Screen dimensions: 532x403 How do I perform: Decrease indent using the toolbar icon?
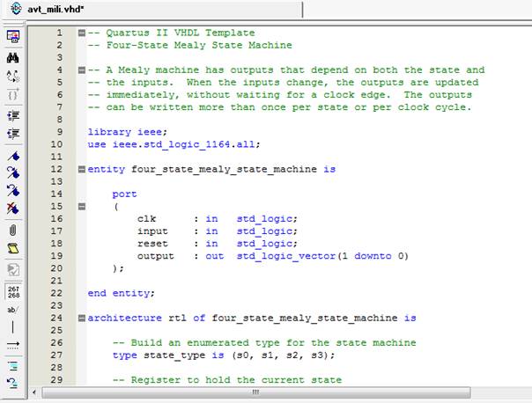[13, 134]
